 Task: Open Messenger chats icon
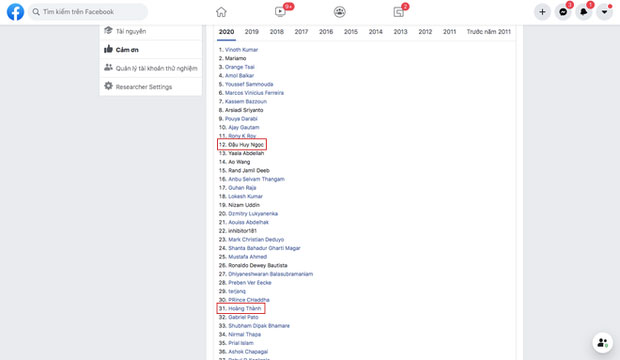point(563,12)
